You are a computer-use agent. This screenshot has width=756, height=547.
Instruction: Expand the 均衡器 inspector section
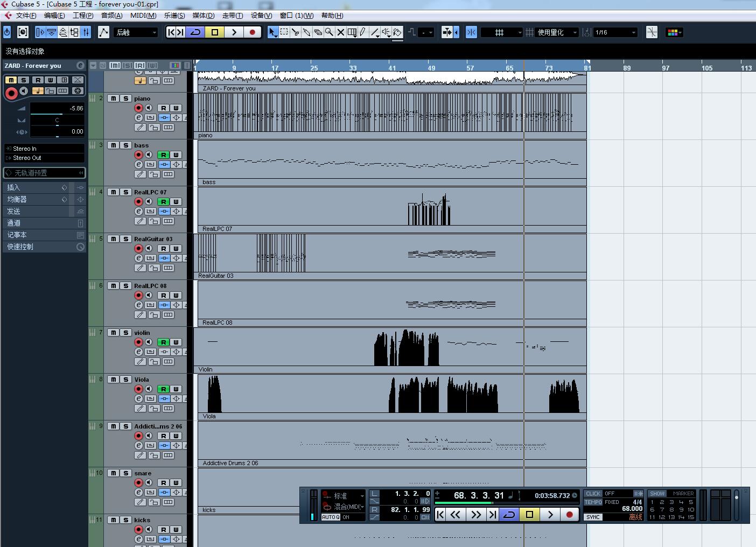click(43, 199)
